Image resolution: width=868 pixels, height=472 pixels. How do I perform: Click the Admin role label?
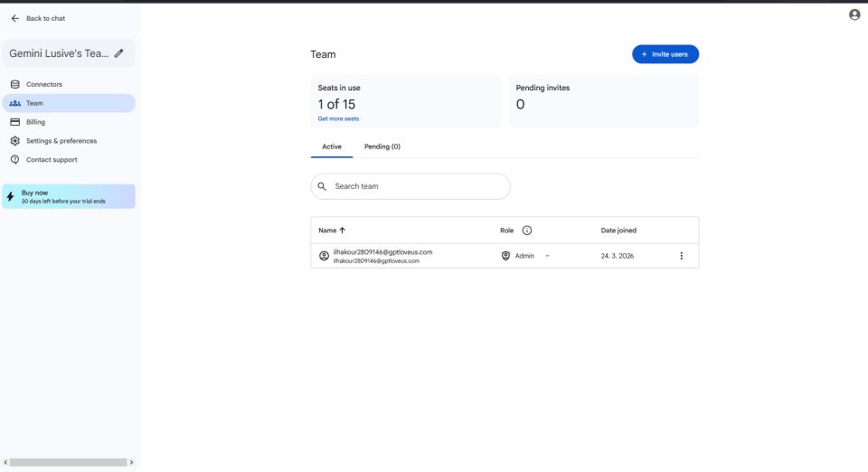[x=524, y=256]
